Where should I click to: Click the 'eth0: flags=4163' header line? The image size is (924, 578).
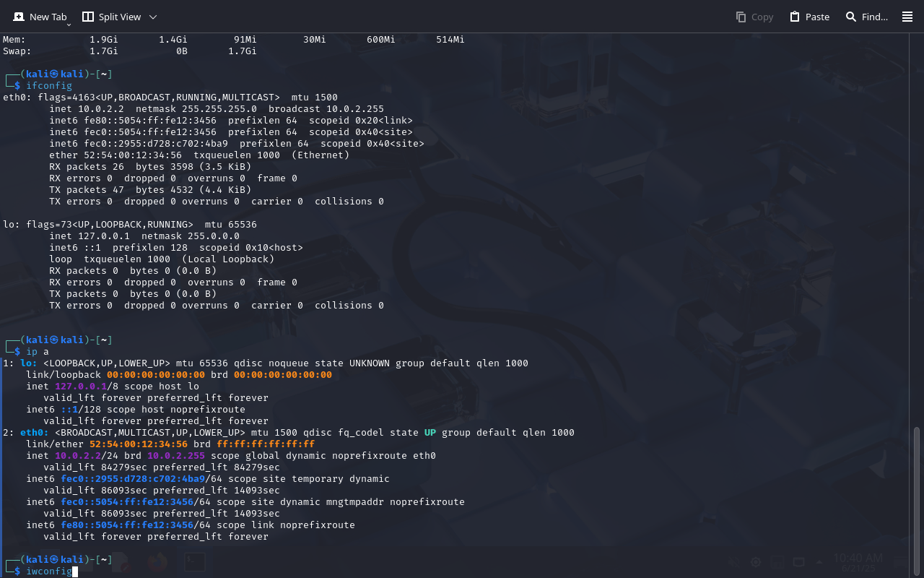pyautogui.click(x=170, y=98)
